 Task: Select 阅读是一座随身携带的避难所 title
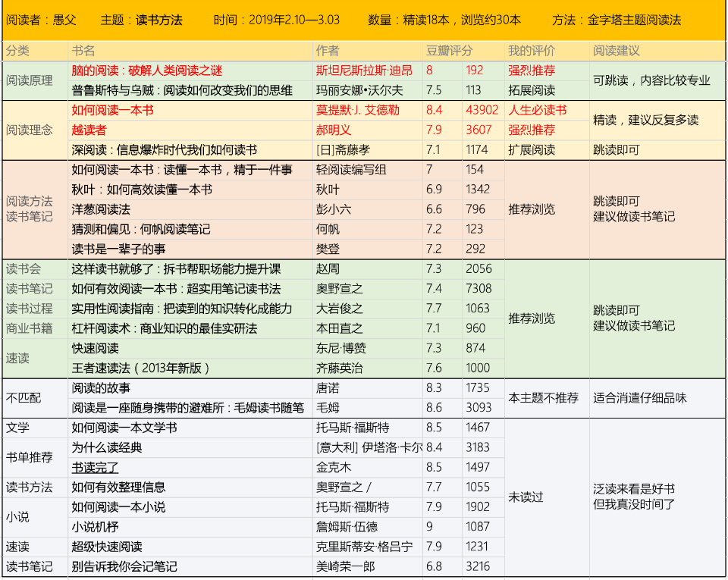click(187, 408)
